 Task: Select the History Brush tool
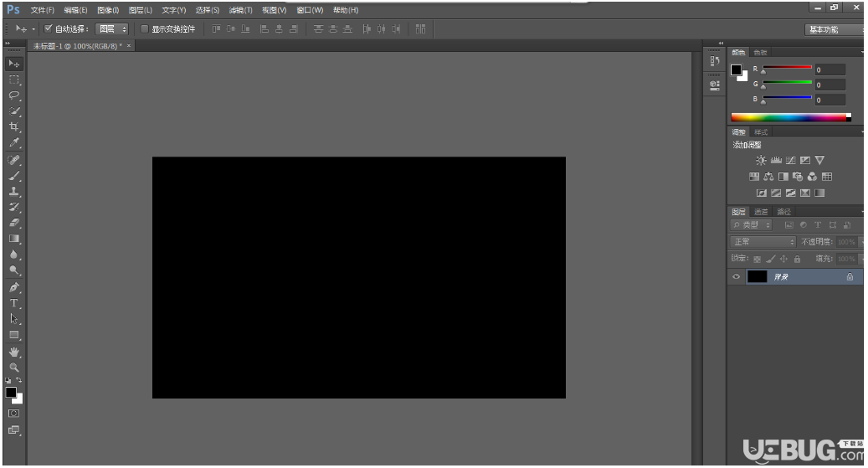[x=14, y=207]
